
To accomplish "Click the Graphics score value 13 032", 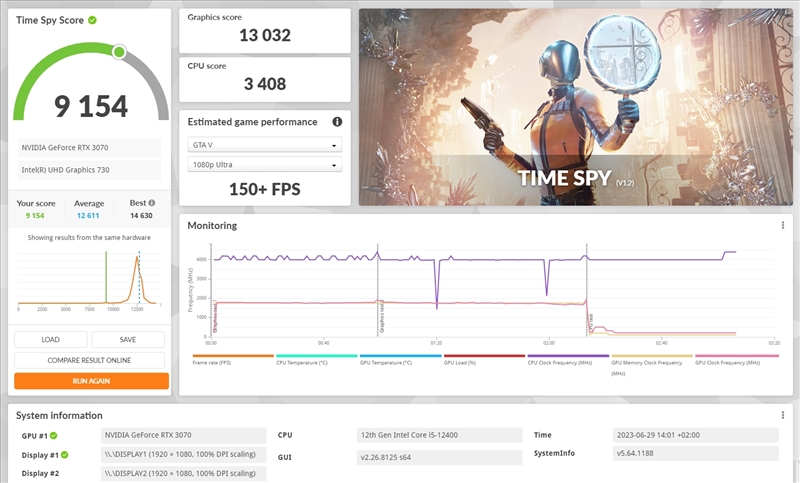I will 265,35.
